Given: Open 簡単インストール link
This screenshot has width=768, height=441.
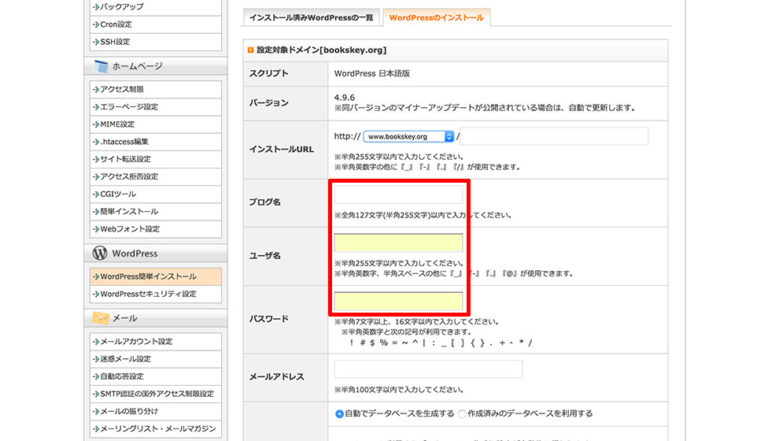Looking at the screenshot, I should coord(129,211).
